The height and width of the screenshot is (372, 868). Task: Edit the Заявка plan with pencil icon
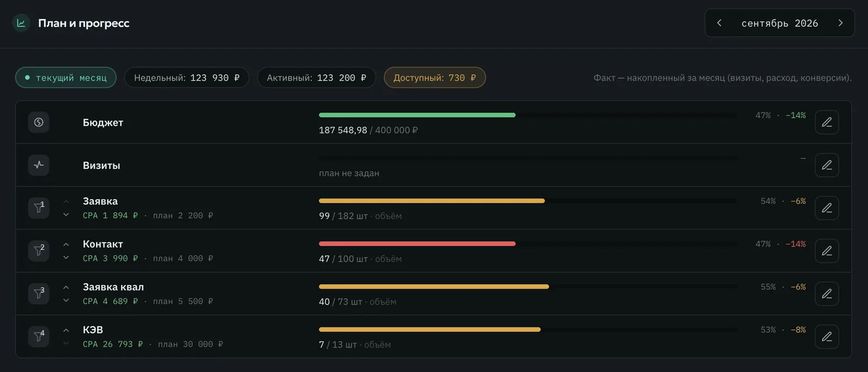tap(827, 208)
